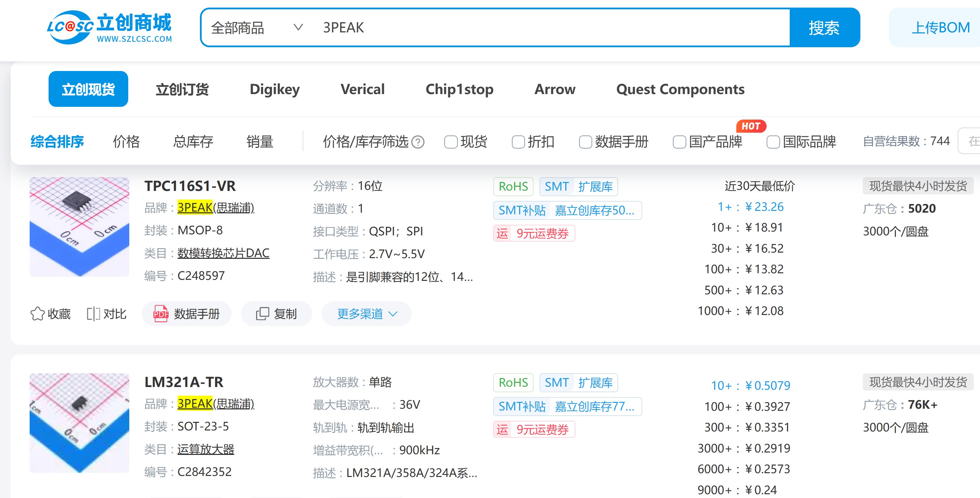Screen dimensions: 980x498
Task: Switch to the Digikey tab
Action: [x=275, y=89]
